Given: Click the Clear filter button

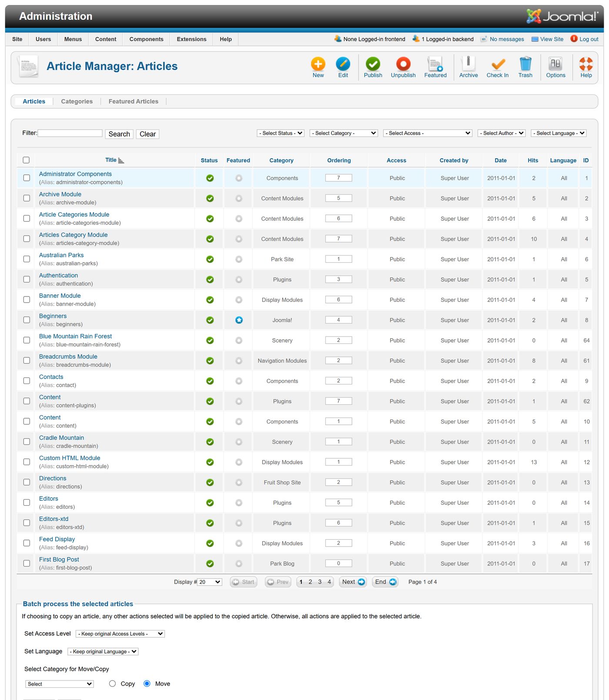Looking at the screenshot, I should coord(147,134).
